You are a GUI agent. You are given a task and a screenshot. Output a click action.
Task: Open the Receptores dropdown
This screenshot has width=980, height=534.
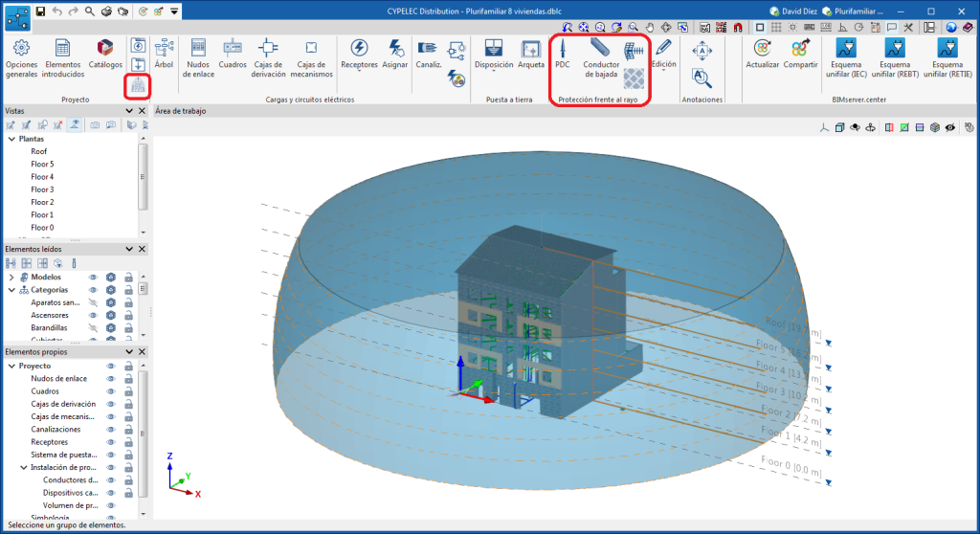359,71
